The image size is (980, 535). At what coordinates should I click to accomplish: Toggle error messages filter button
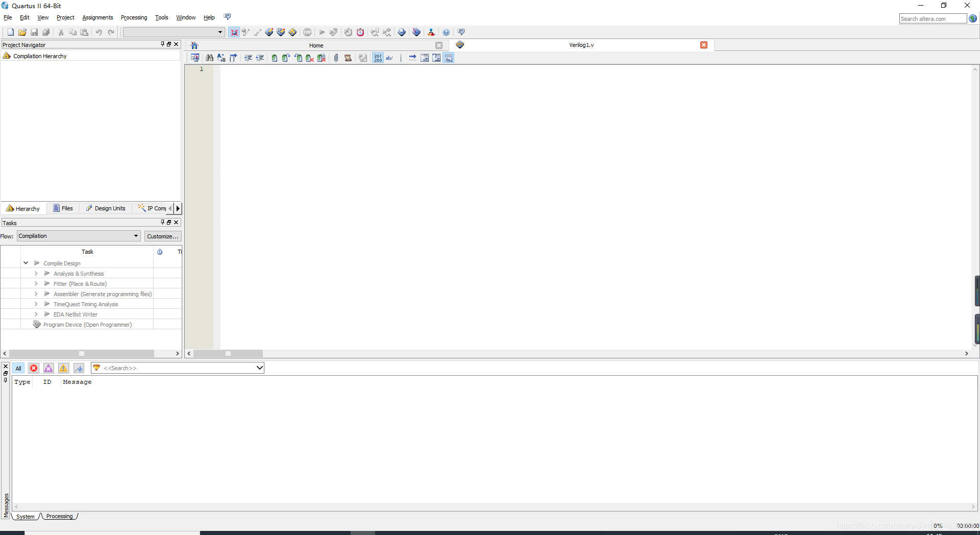pyautogui.click(x=34, y=368)
